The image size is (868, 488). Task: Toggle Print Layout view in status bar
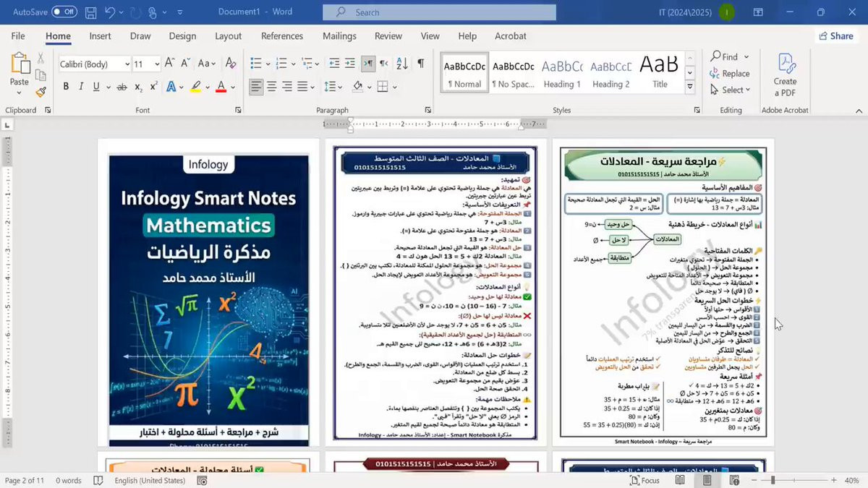click(x=707, y=480)
